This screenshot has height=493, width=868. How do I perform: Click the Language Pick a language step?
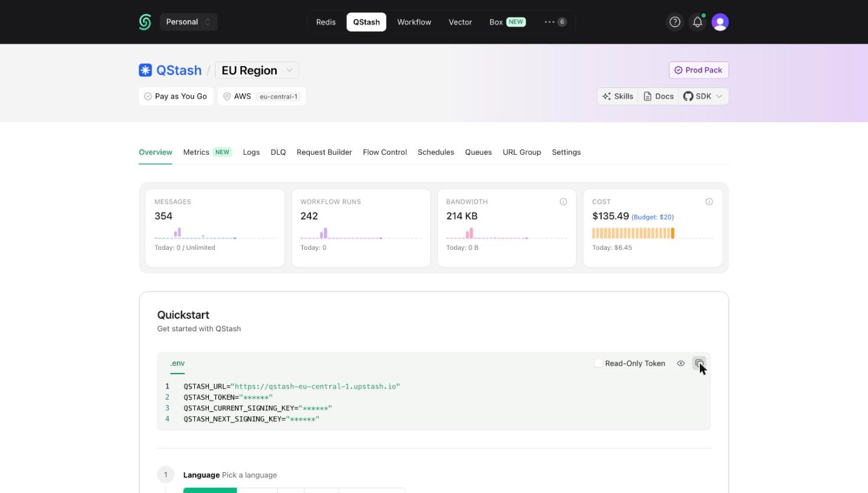click(230, 475)
